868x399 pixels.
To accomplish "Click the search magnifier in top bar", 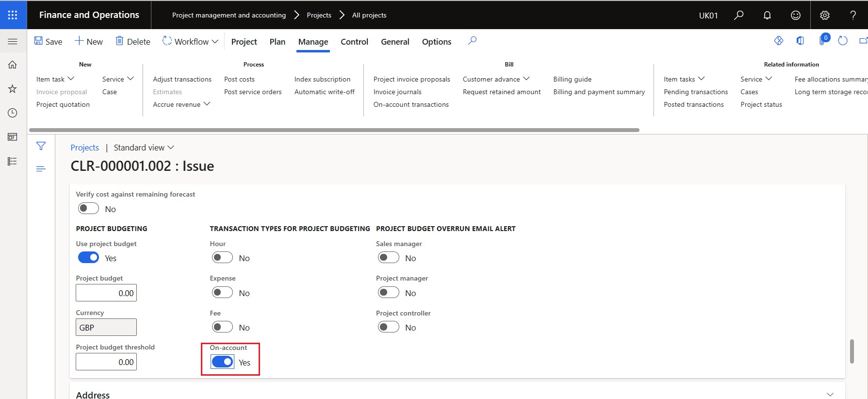I will tap(738, 15).
